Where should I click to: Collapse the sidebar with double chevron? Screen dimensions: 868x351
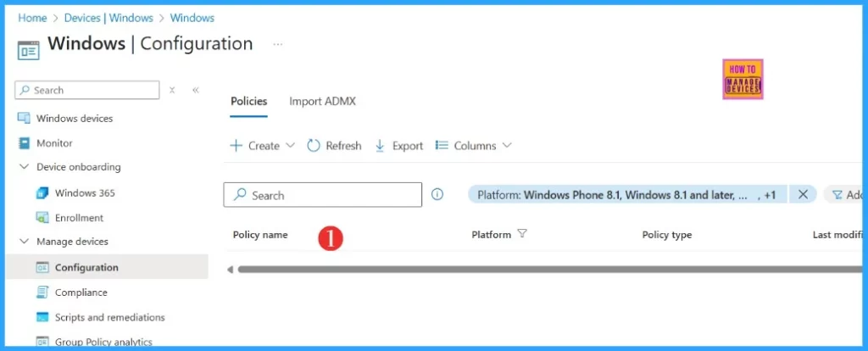coord(196,90)
